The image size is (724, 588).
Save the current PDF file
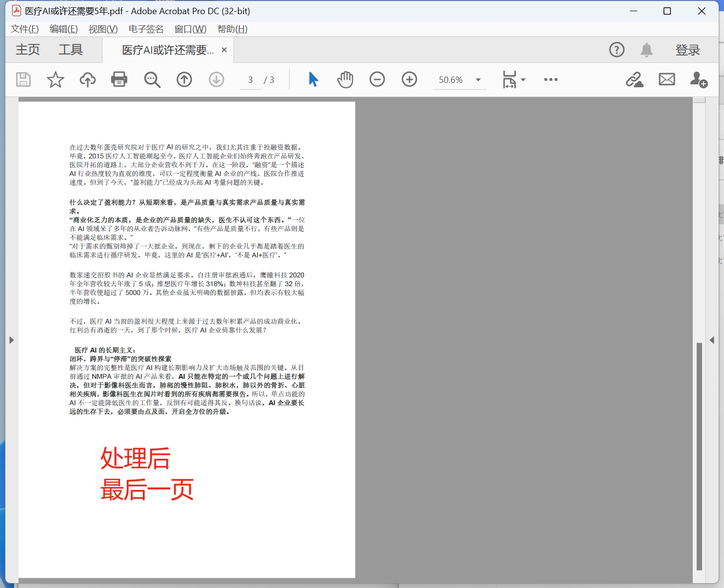23,79
